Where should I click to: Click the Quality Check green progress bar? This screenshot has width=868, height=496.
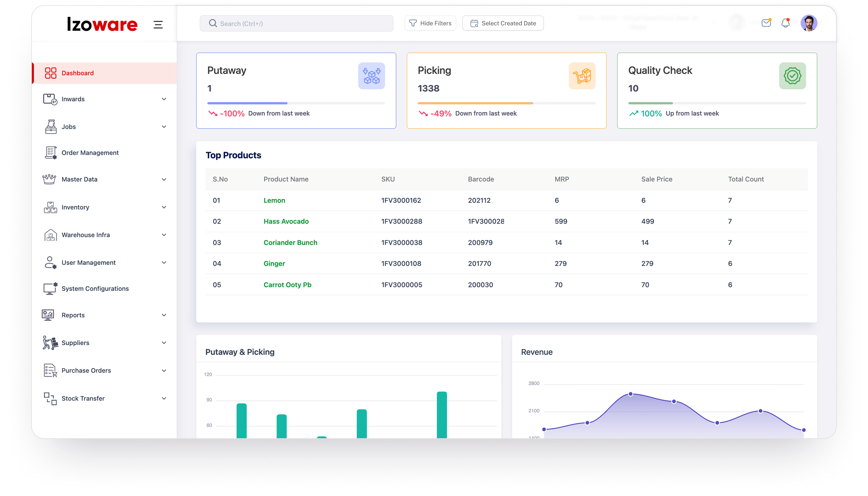[x=650, y=103]
